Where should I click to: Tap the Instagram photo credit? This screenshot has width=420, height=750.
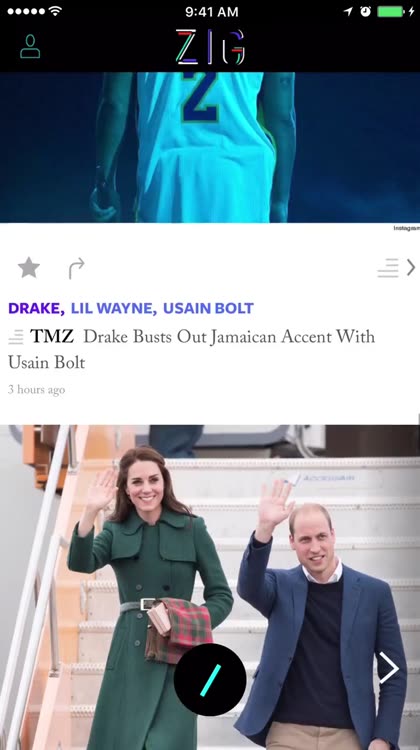[x=406, y=229]
